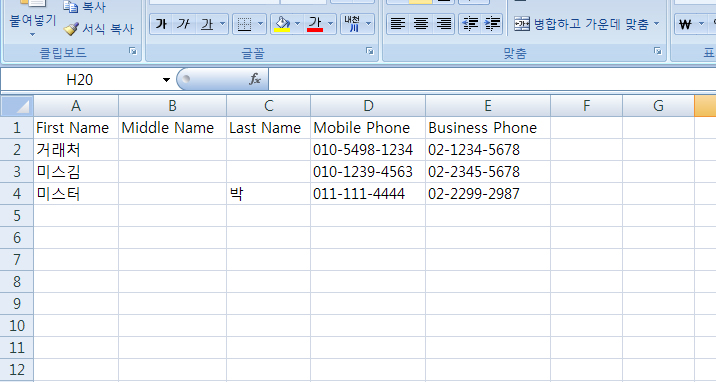Center-align the cell text
The height and width of the screenshot is (382, 716).
tap(421, 24)
